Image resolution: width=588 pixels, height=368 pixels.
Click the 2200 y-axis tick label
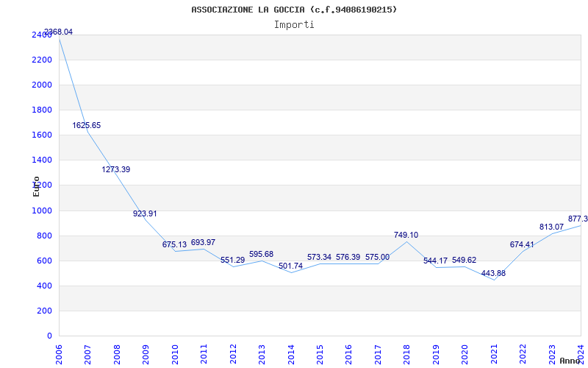point(42,60)
